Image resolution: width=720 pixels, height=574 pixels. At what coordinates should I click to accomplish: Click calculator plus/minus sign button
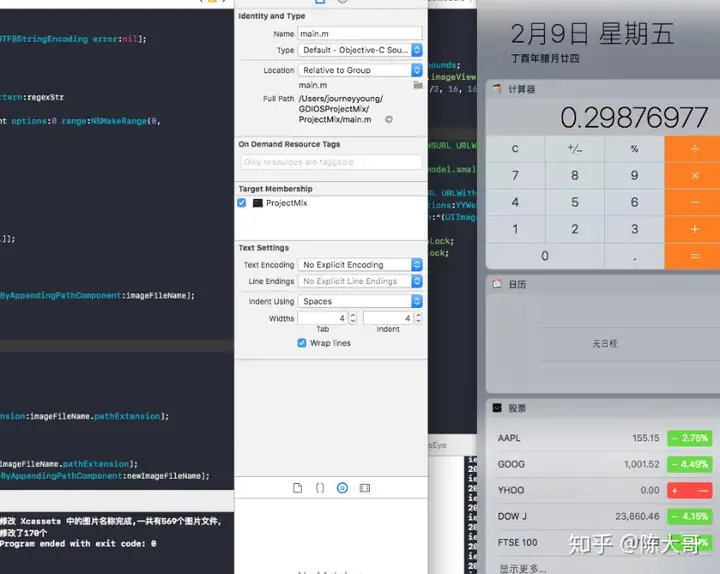[x=575, y=149]
